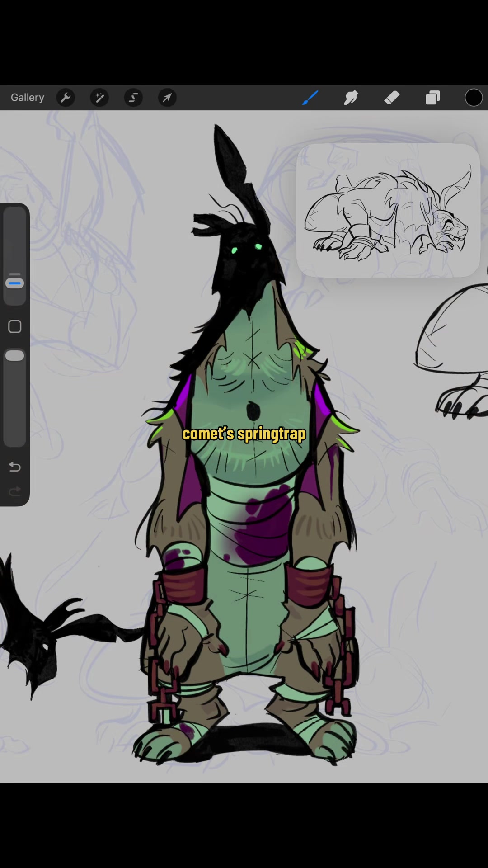Redo the last undone stroke
This screenshot has width=488, height=868.
[x=15, y=491]
